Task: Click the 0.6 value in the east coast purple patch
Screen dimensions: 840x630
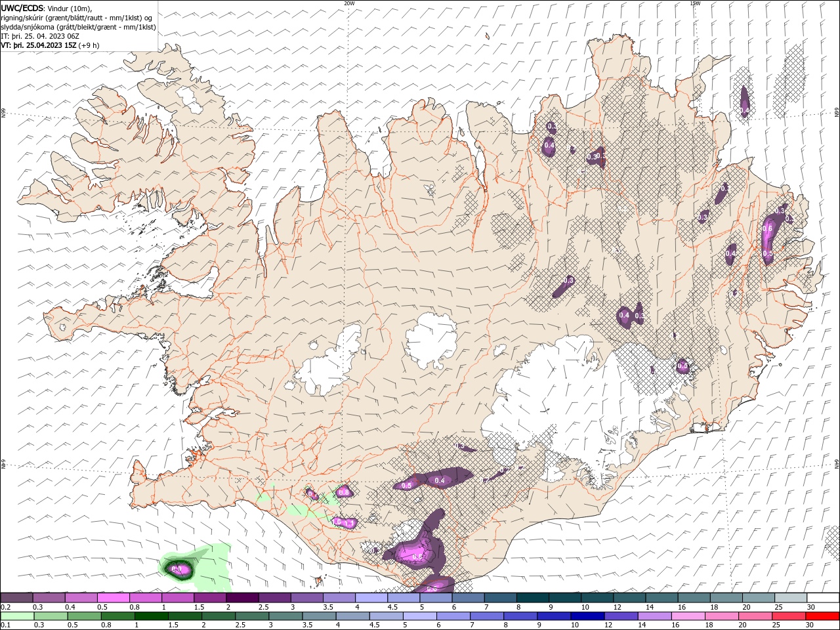Action: pyautogui.click(x=767, y=228)
